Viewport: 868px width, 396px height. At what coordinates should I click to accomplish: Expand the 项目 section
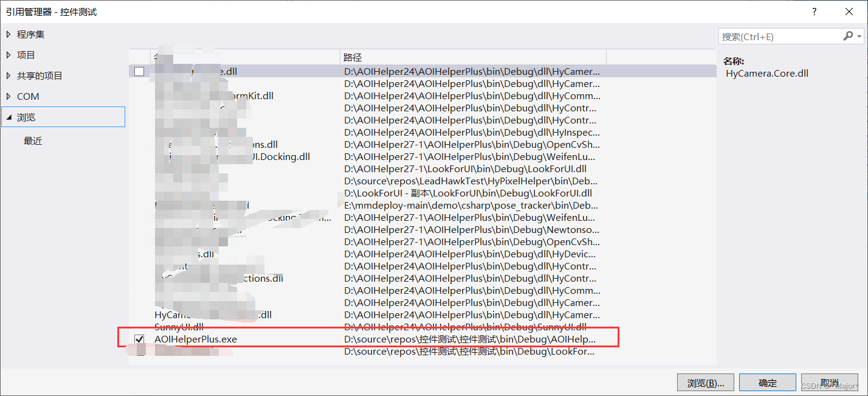(x=7, y=55)
